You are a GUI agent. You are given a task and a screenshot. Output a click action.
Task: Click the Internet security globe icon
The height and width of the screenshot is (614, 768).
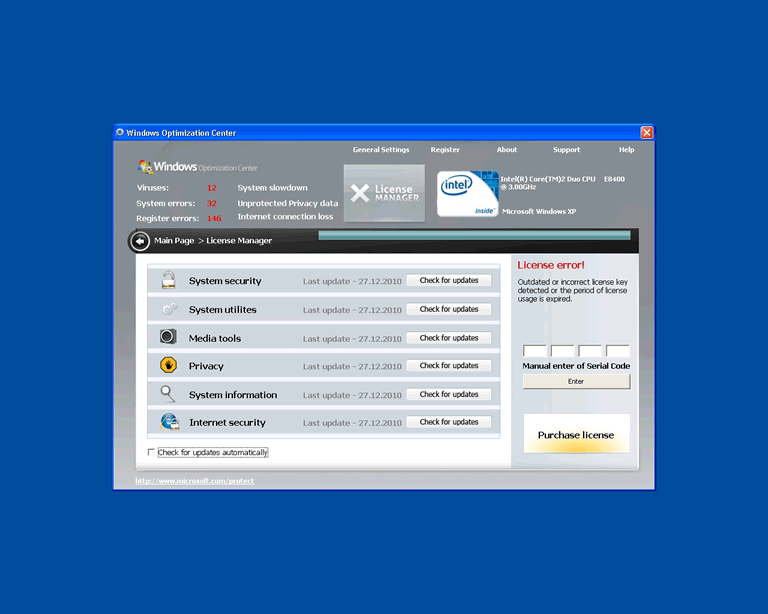[169, 422]
